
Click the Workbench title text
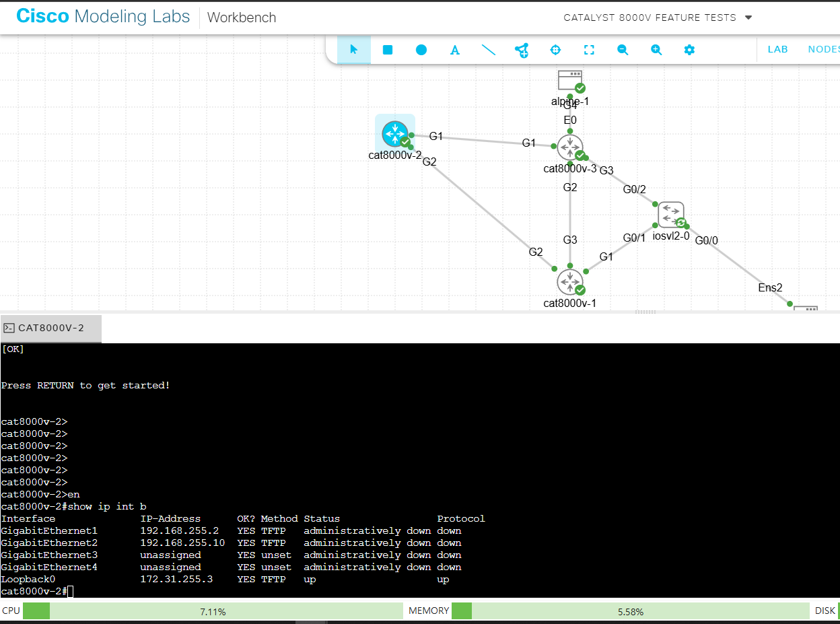(x=242, y=18)
